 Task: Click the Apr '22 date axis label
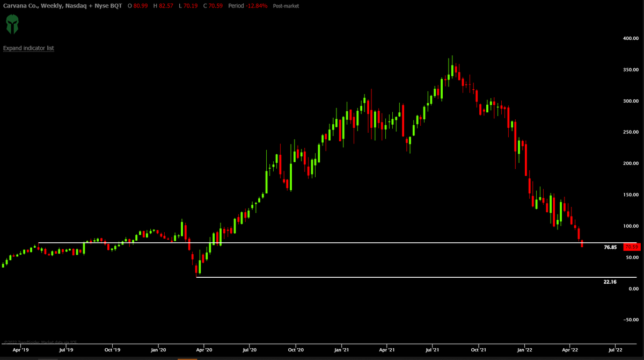tap(570, 349)
